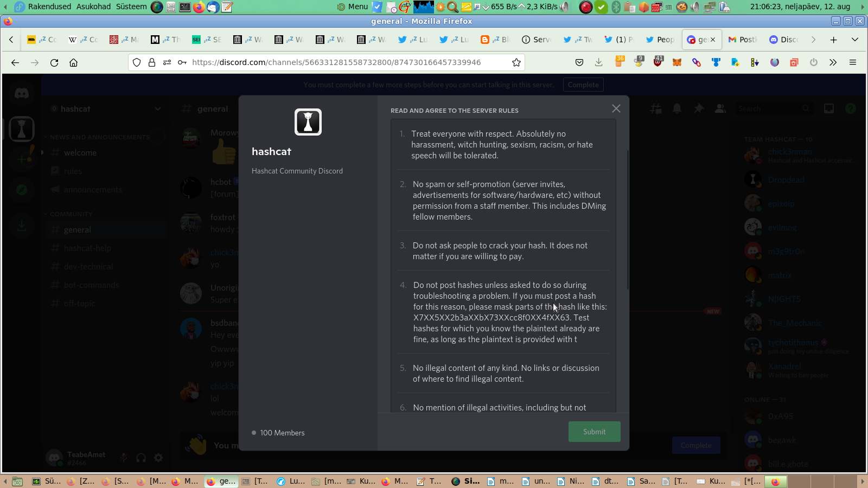Image resolution: width=868 pixels, height=488 pixels.
Task: Open a new browser tab
Action: [834, 40]
